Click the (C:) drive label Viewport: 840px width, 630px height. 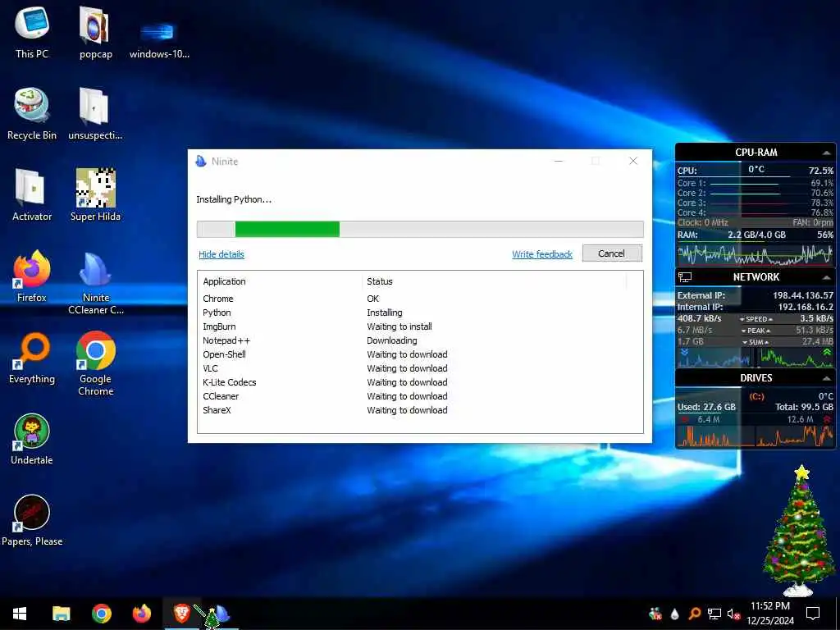coord(756,396)
